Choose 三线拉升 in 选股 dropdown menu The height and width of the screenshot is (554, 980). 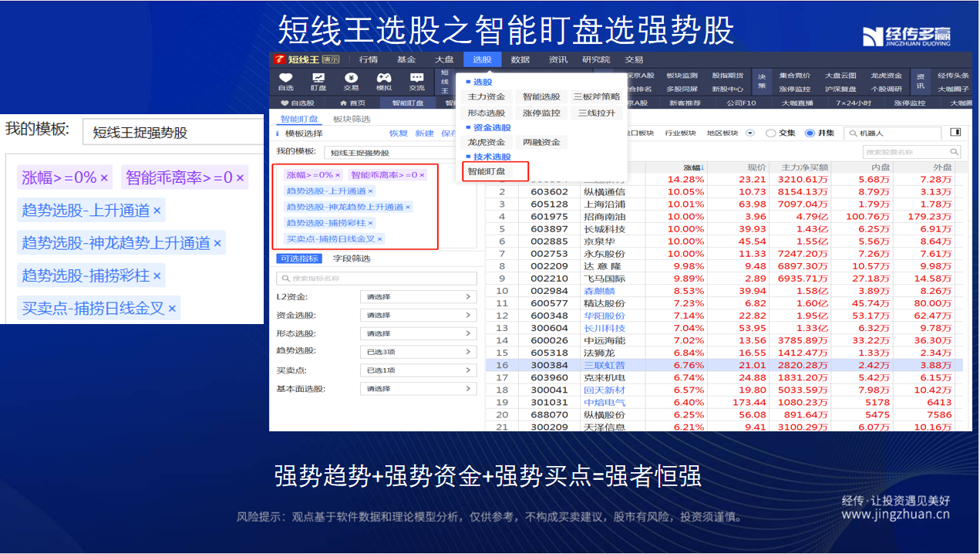pyautogui.click(x=597, y=113)
